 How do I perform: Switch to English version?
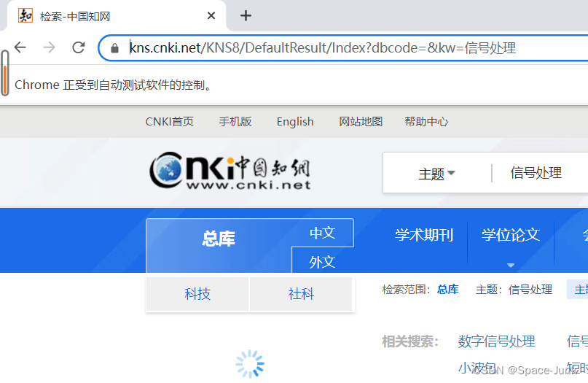(295, 122)
